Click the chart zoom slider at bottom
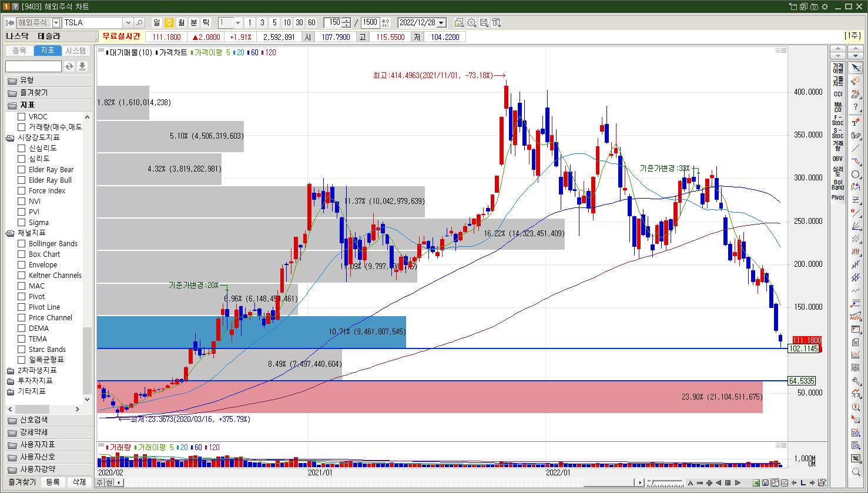868x493 pixels. (665, 483)
